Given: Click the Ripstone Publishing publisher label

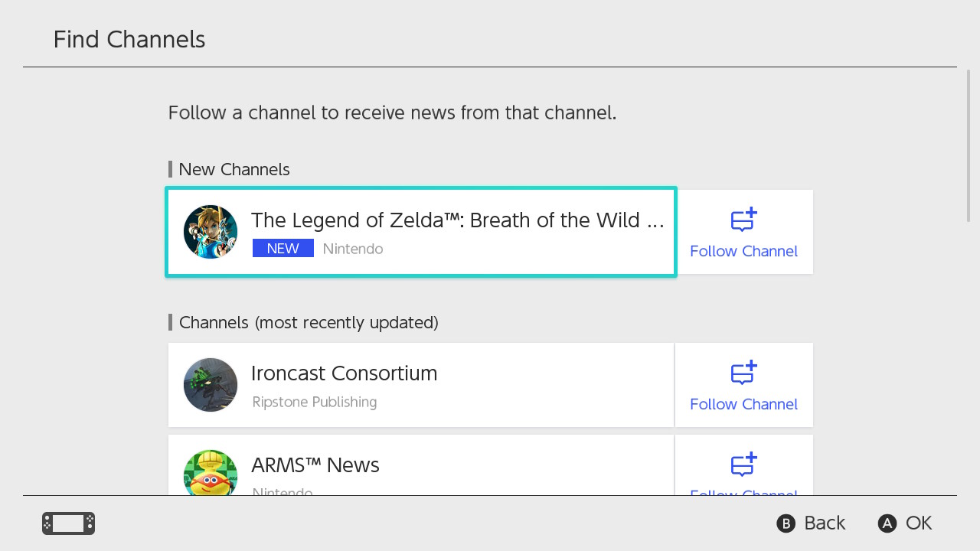Looking at the screenshot, I should click(x=314, y=402).
